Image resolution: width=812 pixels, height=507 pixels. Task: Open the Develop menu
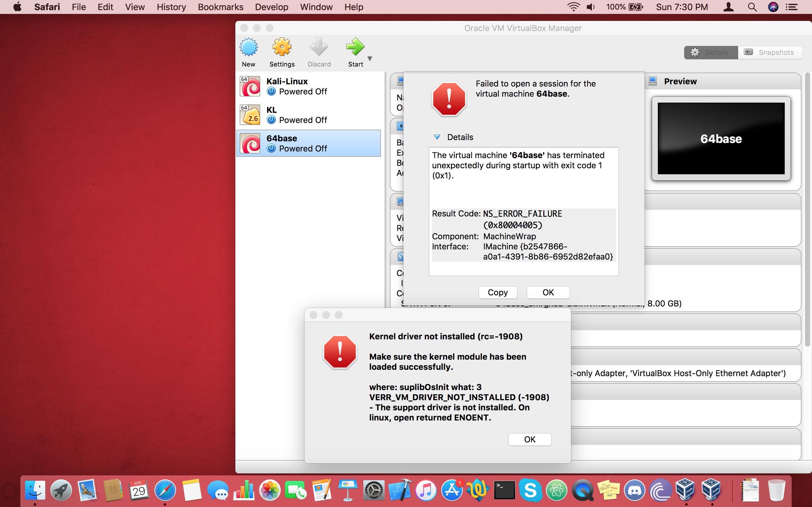pos(271,7)
